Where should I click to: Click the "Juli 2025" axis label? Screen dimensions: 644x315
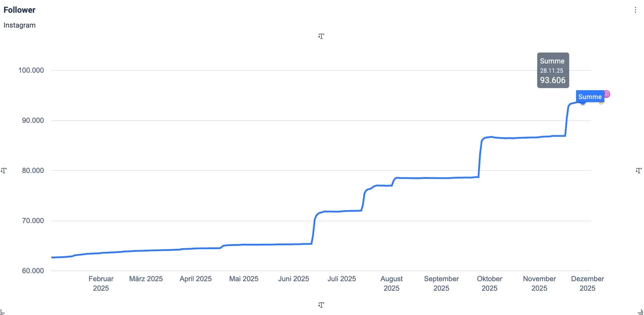pyautogui.click(x=342, y=279)
